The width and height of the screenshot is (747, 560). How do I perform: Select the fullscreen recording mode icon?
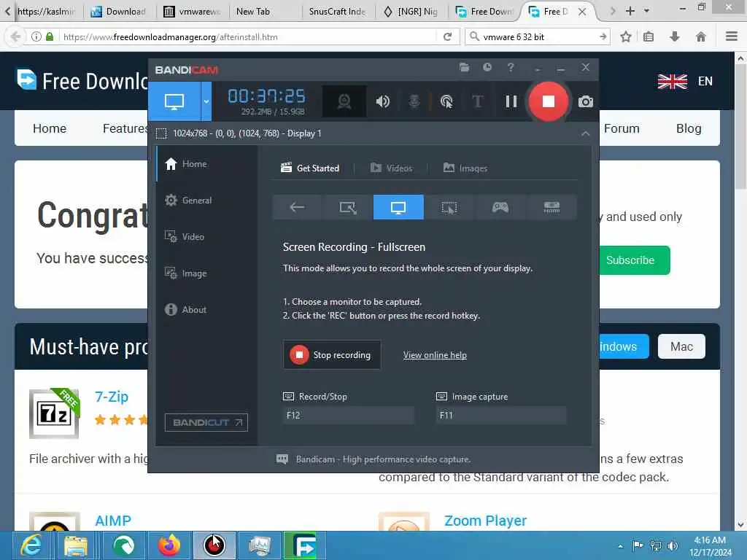pyautogui.click(x=398, y=207)
